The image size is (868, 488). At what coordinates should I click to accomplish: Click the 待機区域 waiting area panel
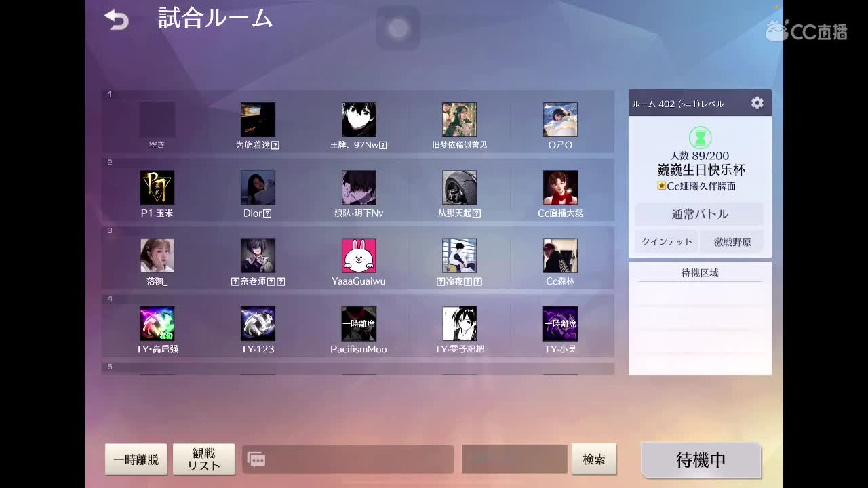tap(700, 318)
